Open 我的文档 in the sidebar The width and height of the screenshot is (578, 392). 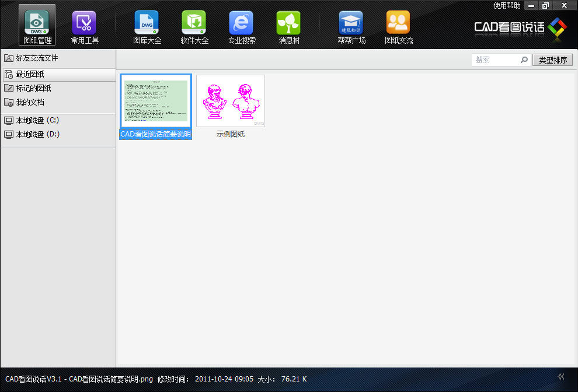pyautogui.click(x=58, y=102)
